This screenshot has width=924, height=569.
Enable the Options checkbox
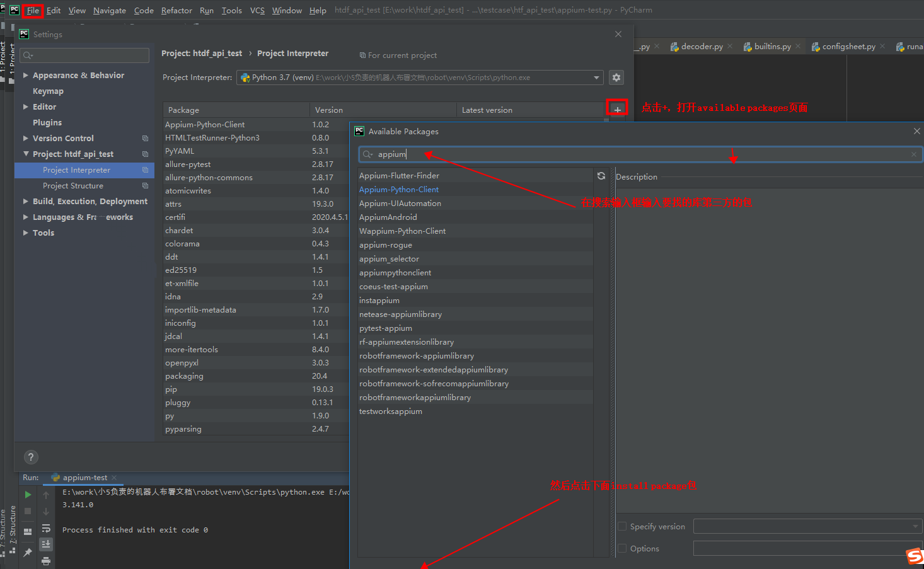(622, 548)
